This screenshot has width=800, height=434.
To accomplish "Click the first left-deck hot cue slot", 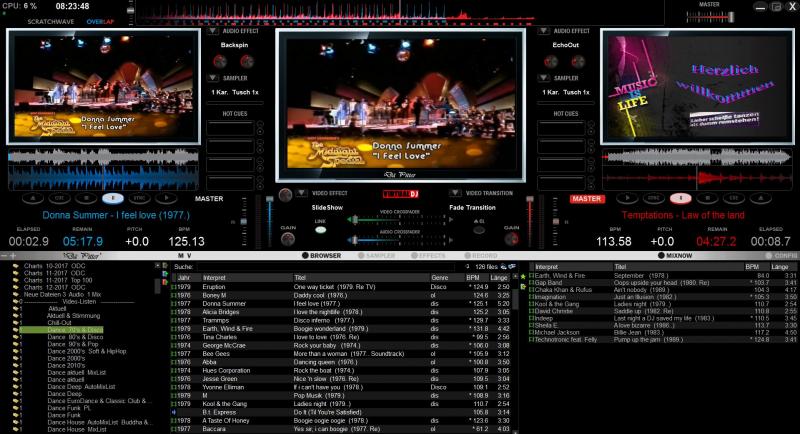I will coord(230,129).
